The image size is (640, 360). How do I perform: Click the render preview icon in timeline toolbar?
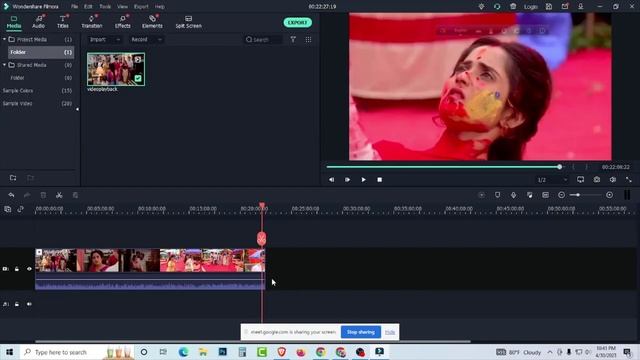click(x=482, y=195)
